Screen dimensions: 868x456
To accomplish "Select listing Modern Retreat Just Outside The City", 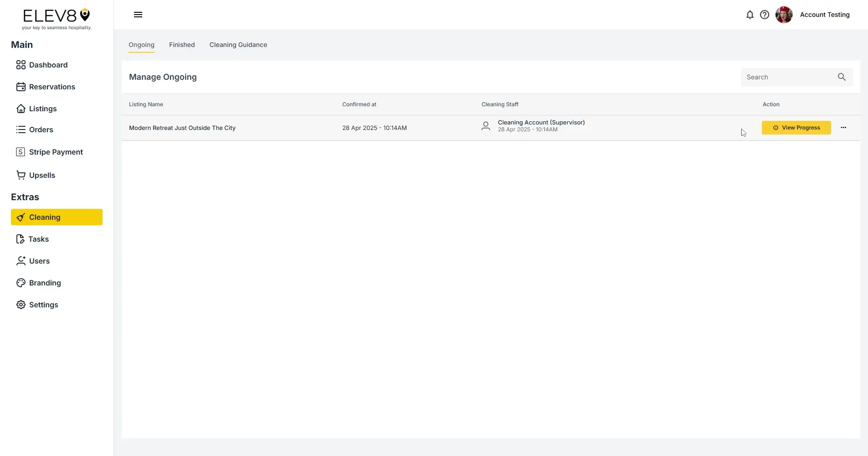I will (x=182, y=128).
